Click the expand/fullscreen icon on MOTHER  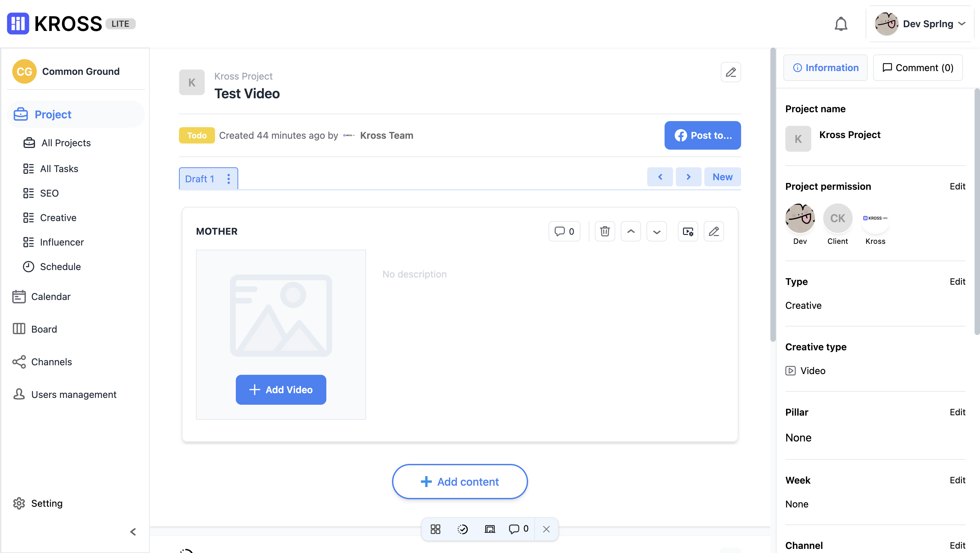[688, 231]
